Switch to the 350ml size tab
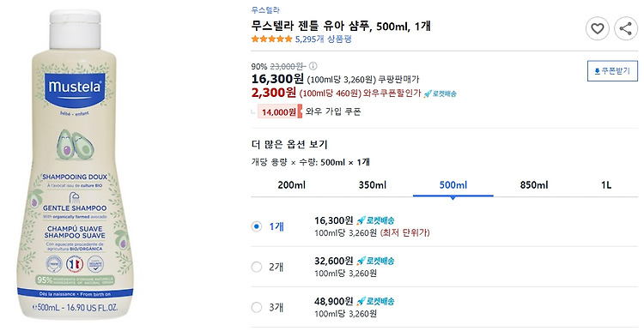Viewport: 644px width, 331px height. point(373,185)
